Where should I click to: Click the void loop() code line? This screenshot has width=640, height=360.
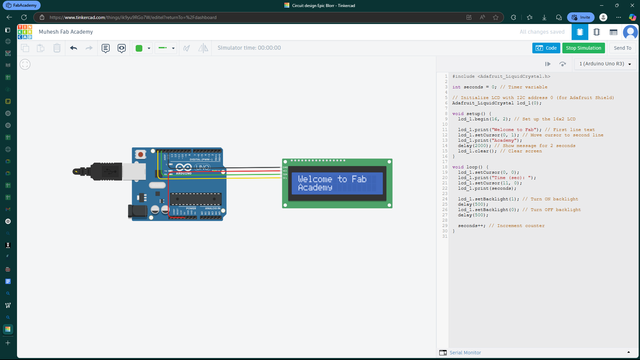pos(470,167)
